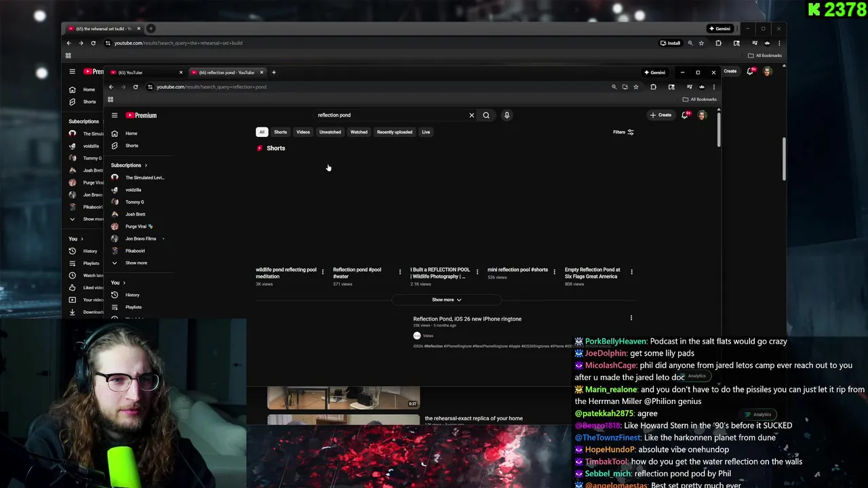Select the Recently uploaded filter chip
The height and width of the screenshot is (488, 868).
(x=395, y=132)
